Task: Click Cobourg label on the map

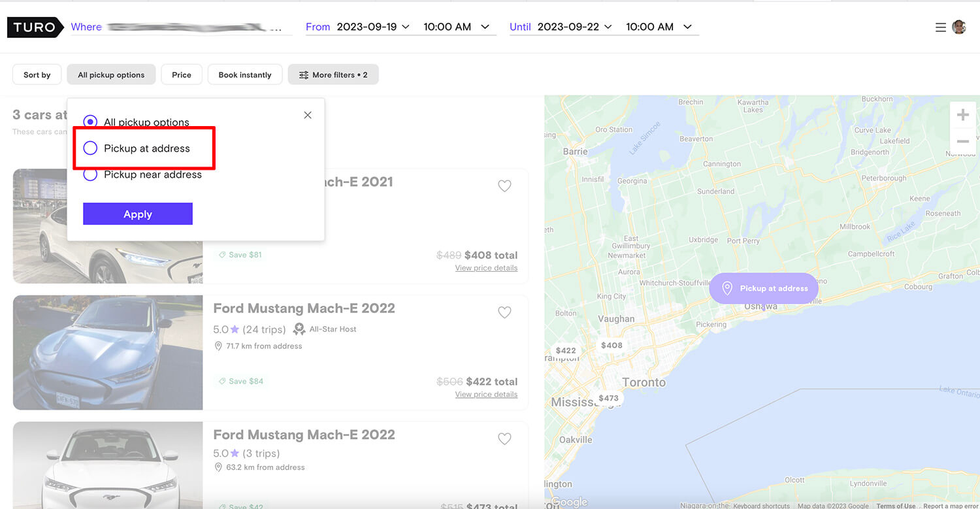Action: point(918,286)
